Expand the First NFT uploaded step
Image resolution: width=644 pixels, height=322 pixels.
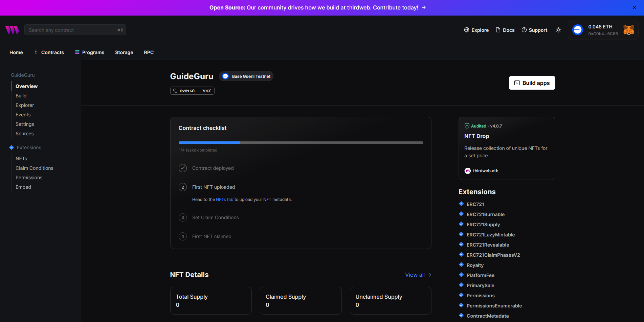(213, 187)
